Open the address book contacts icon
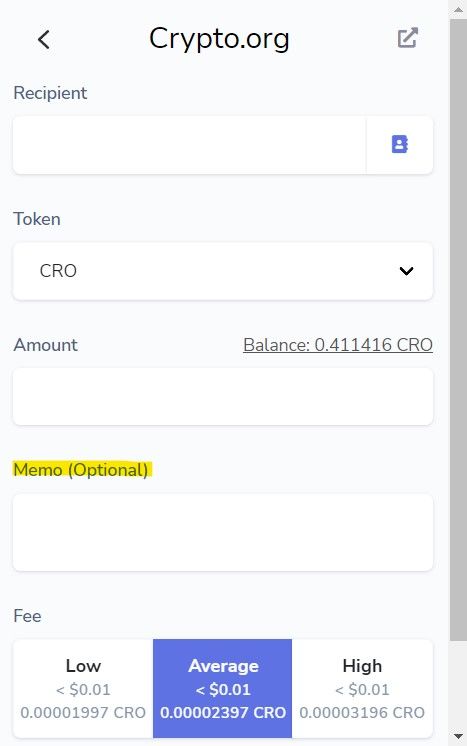The image size is (467, 746). [399, 144]
